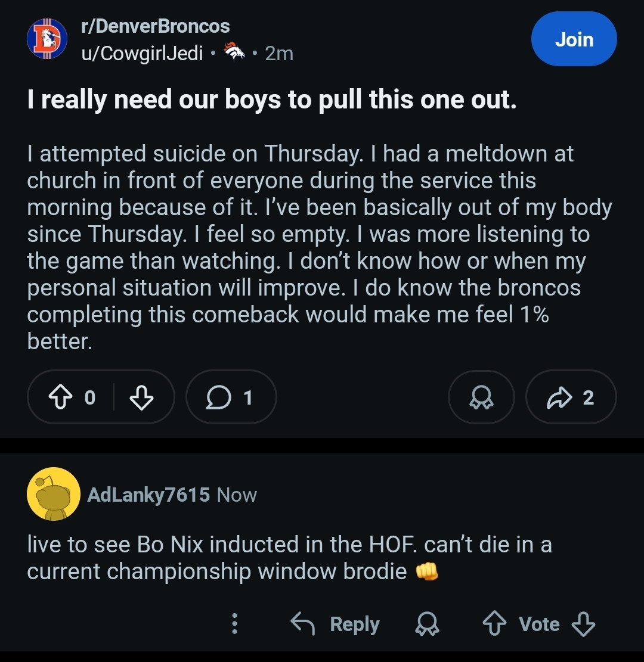
Task: Click the post's 2m timestamp
Action: point(279,54)
